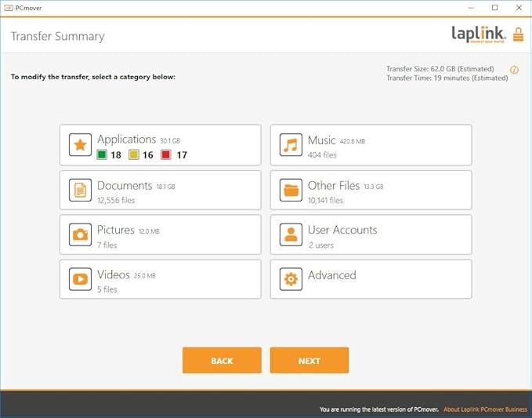Click the Documents 18.1 GB size label
Image resolution: width=532 pixels, height=418 pixels.
click(x=165, y=187)
